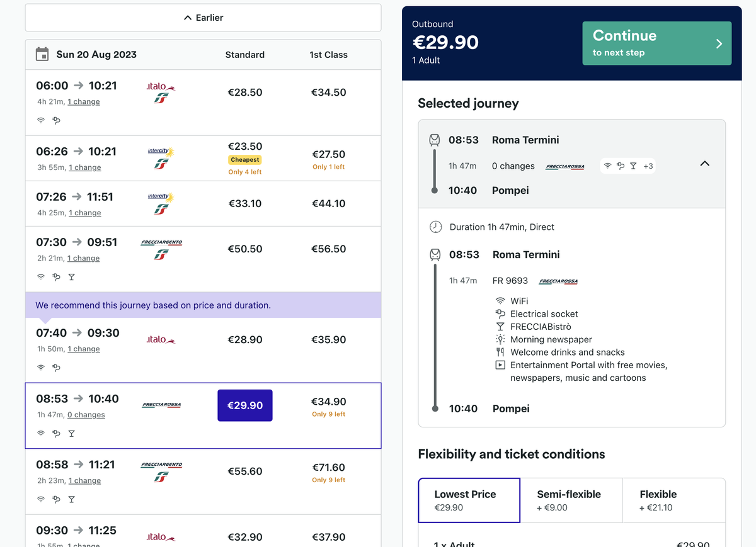The image size is (756, 547).
Task: Choose €35.90 1st Class fare at 07:40
Action: pos(328,339)
